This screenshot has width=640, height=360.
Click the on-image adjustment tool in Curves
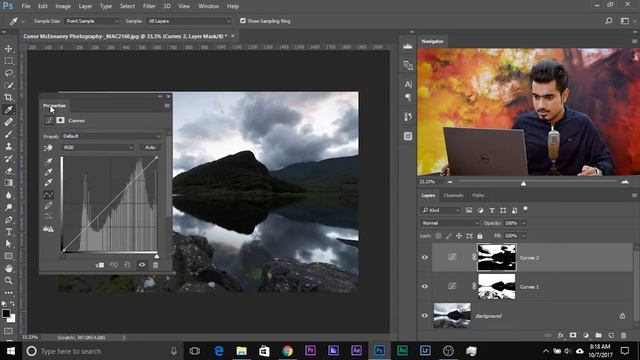[48, 148]
